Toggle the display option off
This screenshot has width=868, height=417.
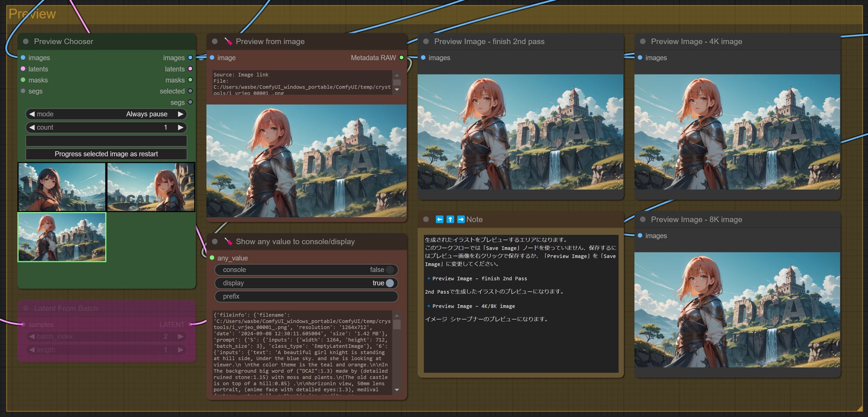(306, 283)
